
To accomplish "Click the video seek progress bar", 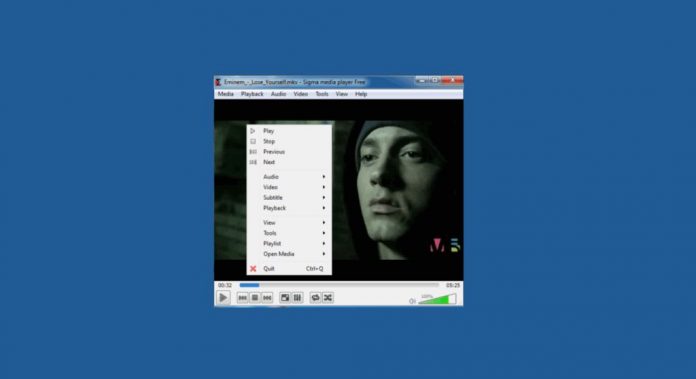I will pos(339,285).
